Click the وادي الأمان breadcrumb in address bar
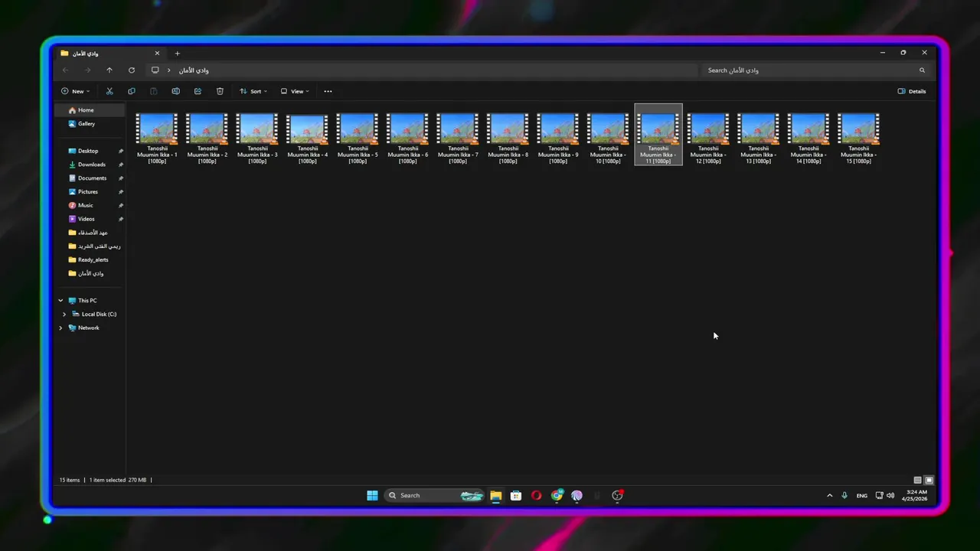980x551 pixels. point(194,70)
